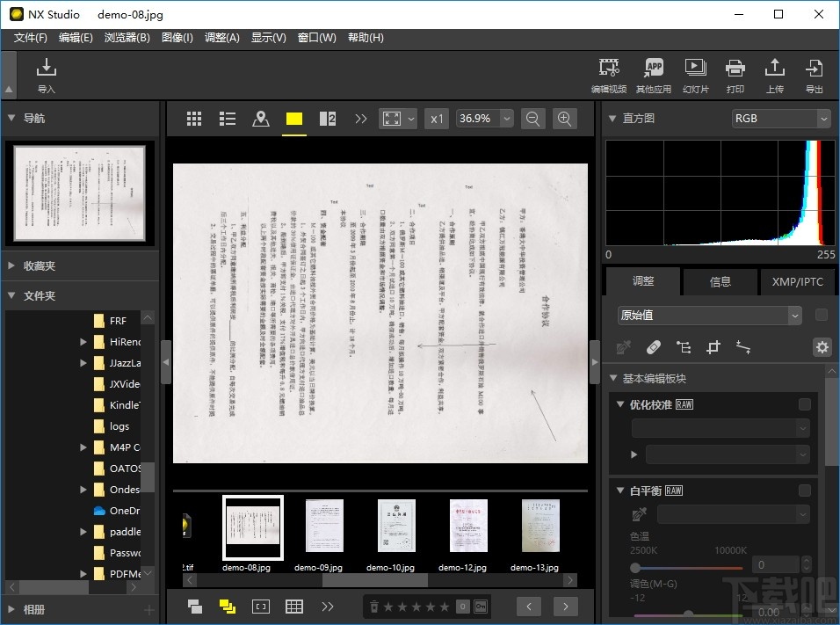Open the RGB histogram channel dropdown

coord(781,118)
